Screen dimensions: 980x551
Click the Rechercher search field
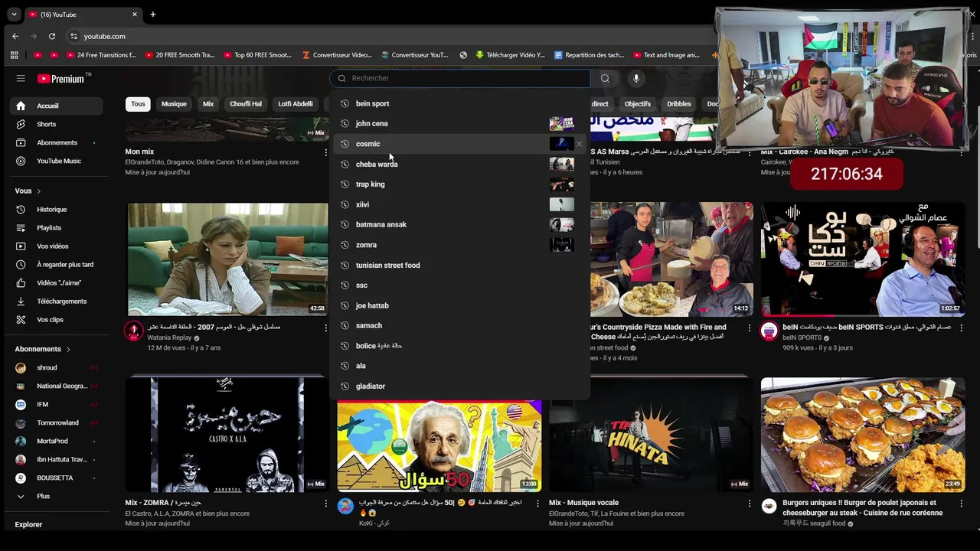[x=460, y=78]
